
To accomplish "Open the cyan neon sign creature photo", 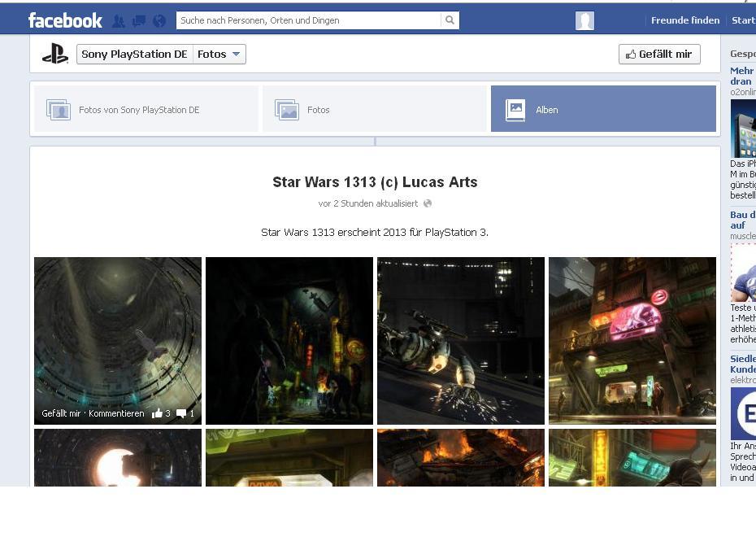I will (x=632, y=457).
